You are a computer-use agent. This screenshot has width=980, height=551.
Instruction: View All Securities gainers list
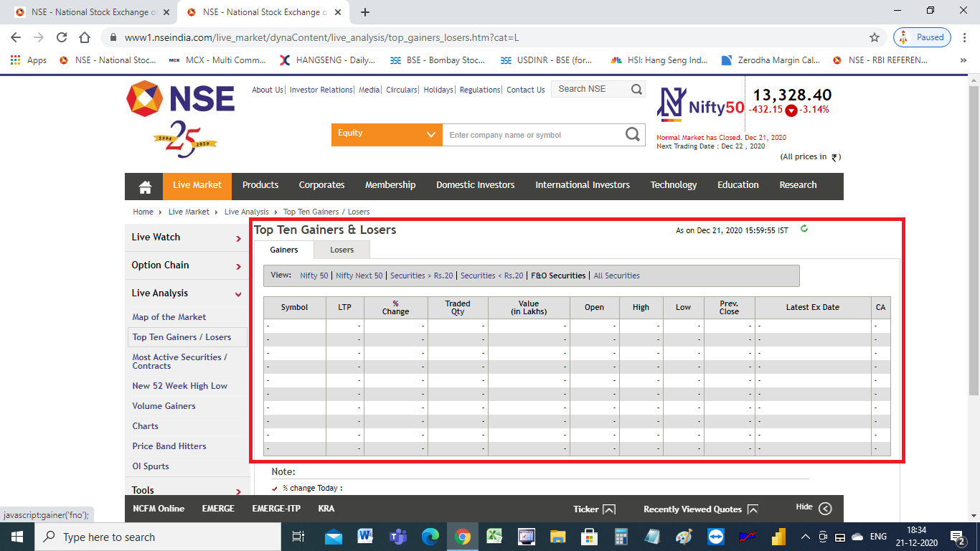coord(616,275)
